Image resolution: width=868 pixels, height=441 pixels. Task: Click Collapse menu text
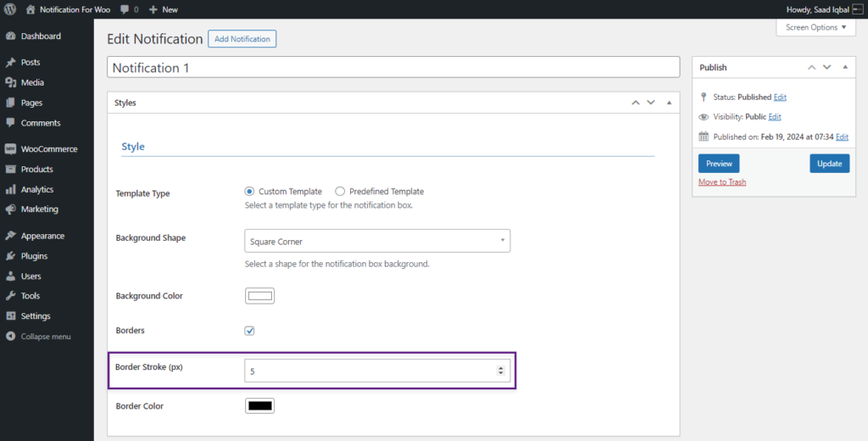(46, 337)
